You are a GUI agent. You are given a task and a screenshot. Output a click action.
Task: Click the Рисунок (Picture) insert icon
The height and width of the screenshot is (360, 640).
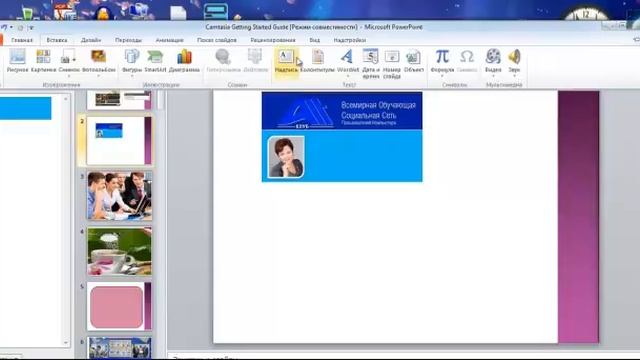(x=18, y=60)
